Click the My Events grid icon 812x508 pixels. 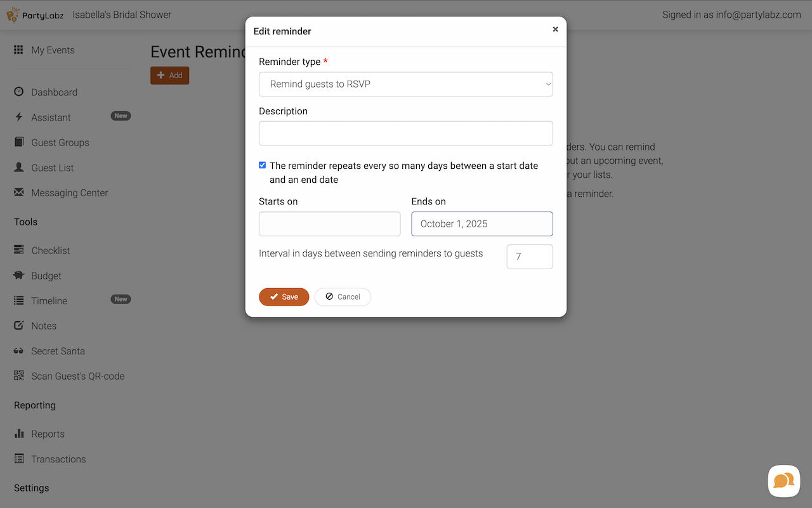point(19,50)
